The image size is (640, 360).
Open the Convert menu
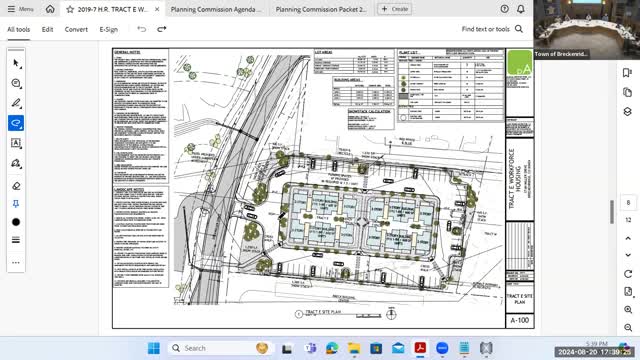(76, 29)
